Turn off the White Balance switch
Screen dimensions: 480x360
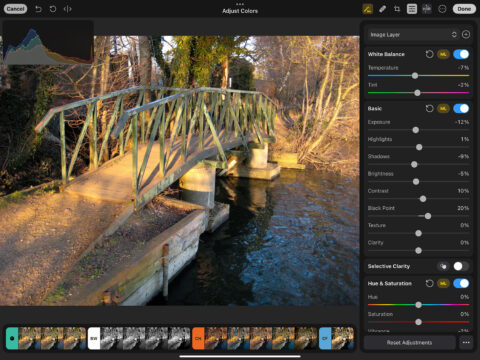pyautogui.click(x=461, y=54)
